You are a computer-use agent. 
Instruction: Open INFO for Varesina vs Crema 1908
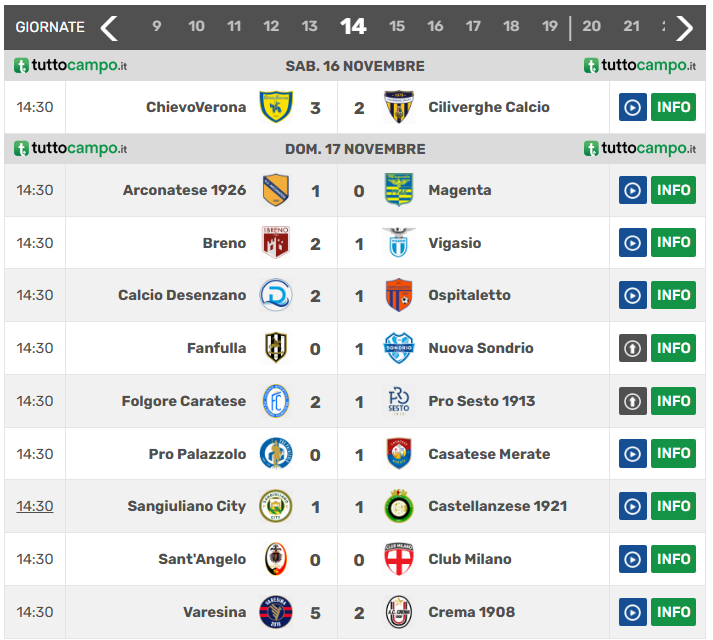click(x=674, y=612)
